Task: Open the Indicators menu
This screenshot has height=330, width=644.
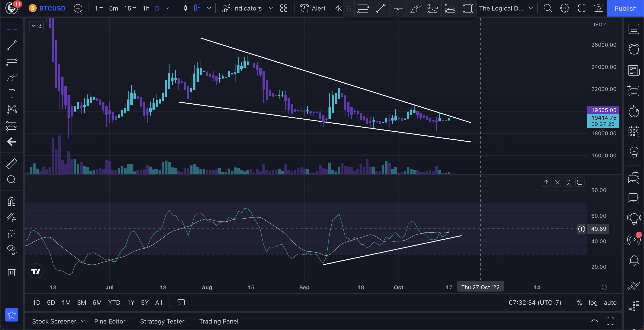Action: [242, 8]
